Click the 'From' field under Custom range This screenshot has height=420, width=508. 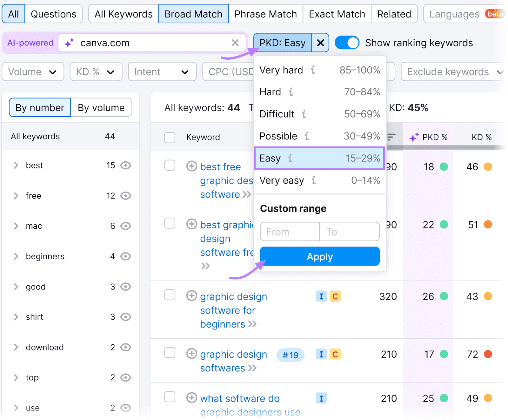coord(289,232)
